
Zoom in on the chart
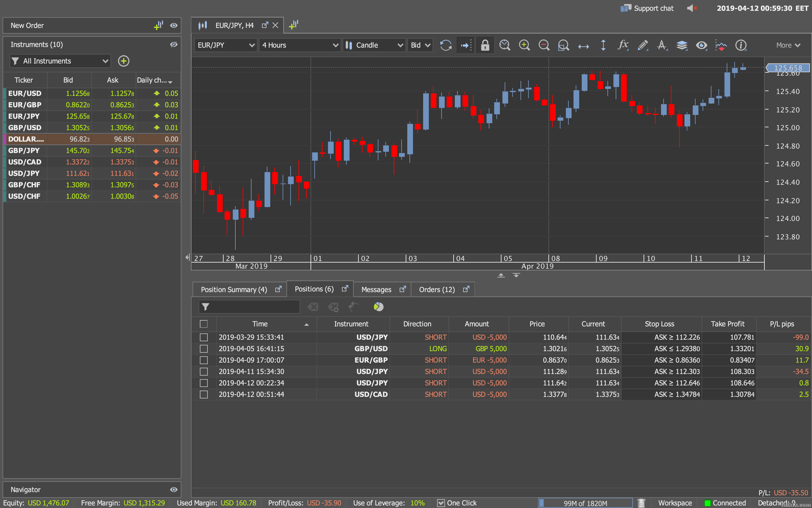click(x=524, y=45)
